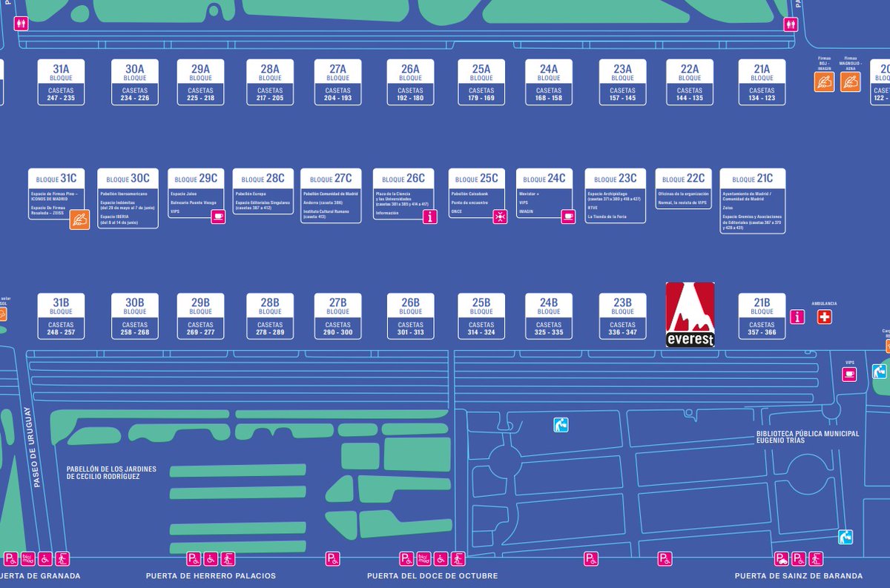Click the Bloque 23C heading
This screenshot has height=588, width=890.
pyautogui.click(x=615, y=179)
